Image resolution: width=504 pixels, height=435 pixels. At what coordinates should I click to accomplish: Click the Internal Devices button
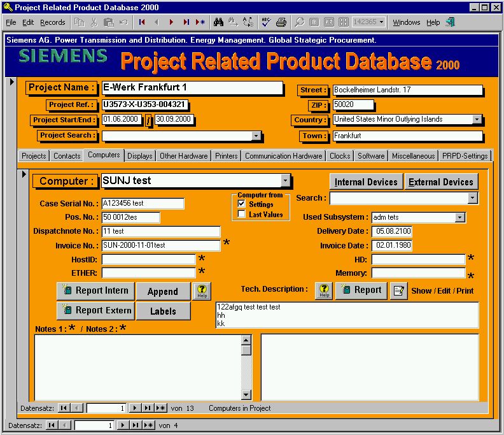click(366, 182)
